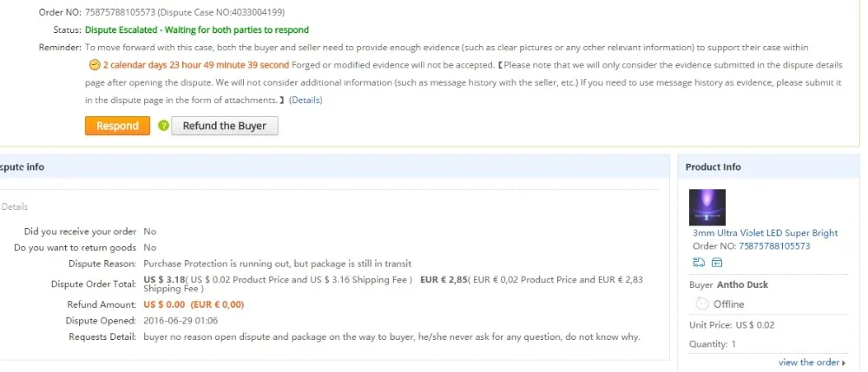
Task: Select the Dispute info section header
Action: (22, 166)
